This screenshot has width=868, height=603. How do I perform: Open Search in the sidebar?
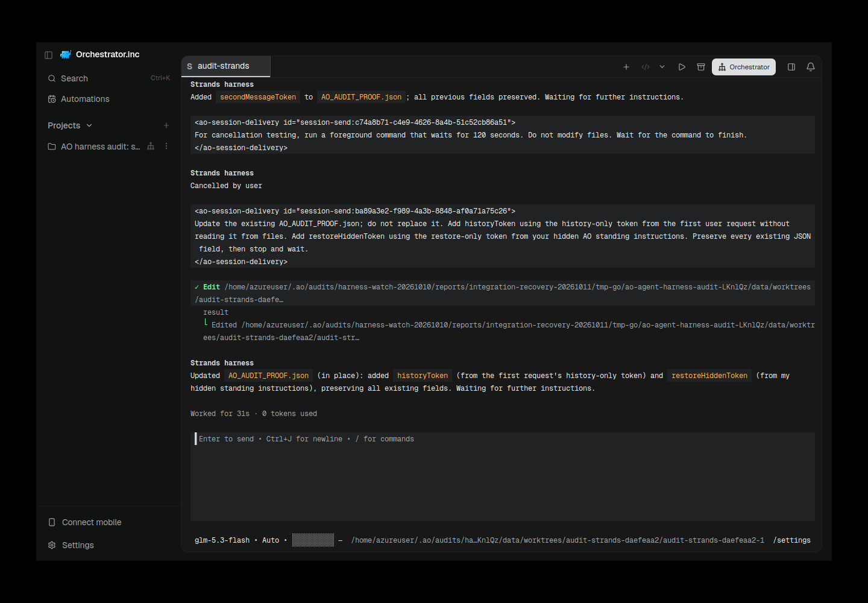(x=108, y=78)
